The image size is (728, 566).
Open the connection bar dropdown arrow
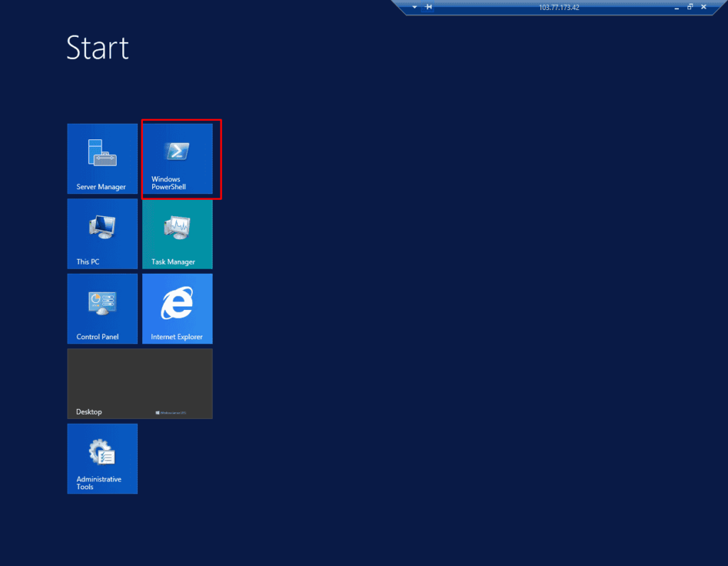pyautogui.click(x=414, y=7)
